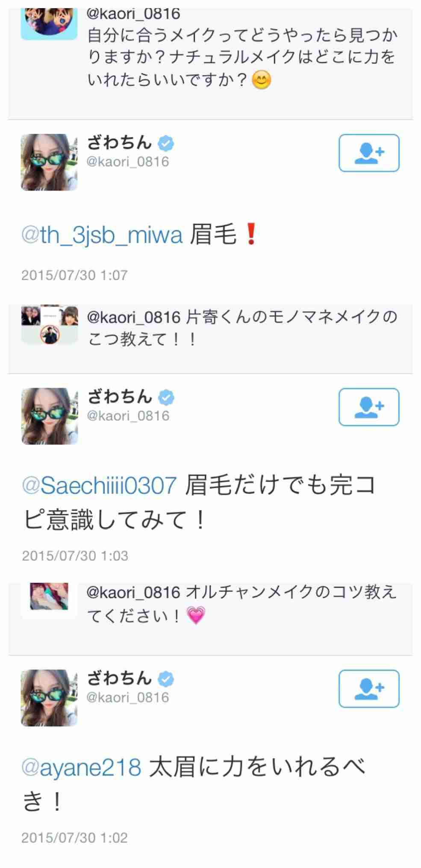Open the @th_3jsb_miwa mention link

[102, 236]
